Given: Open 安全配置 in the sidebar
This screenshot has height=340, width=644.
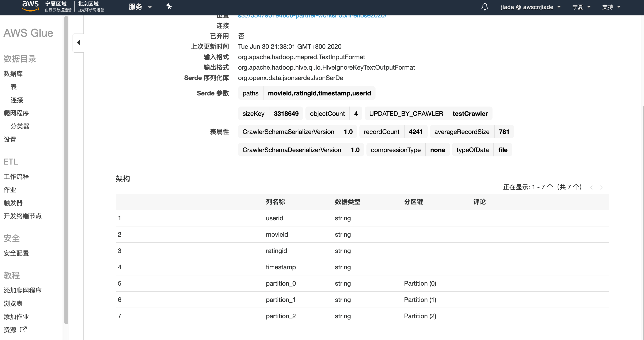Looking at the screenshot, I should tap(16, 253).
